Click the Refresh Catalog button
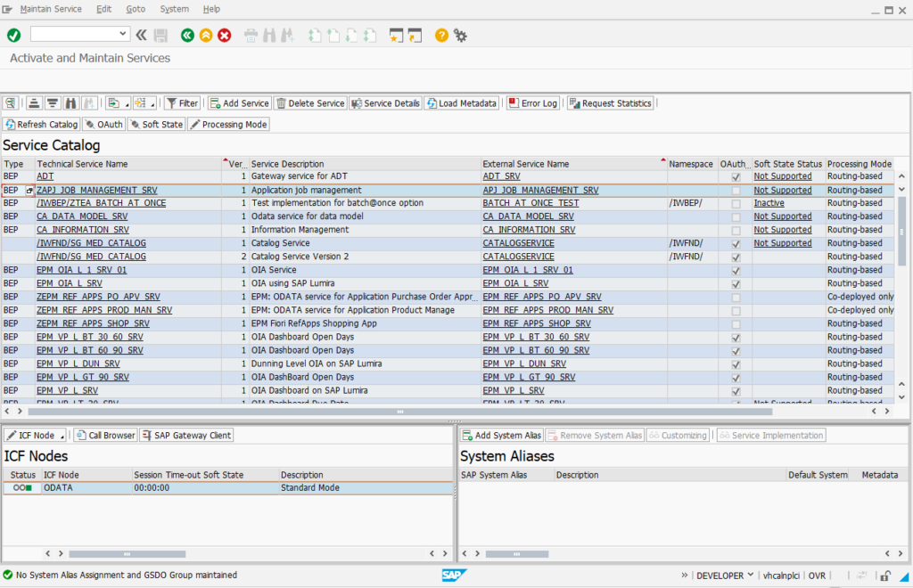Viewport: 913px width, 588px height. pos(41,125)
